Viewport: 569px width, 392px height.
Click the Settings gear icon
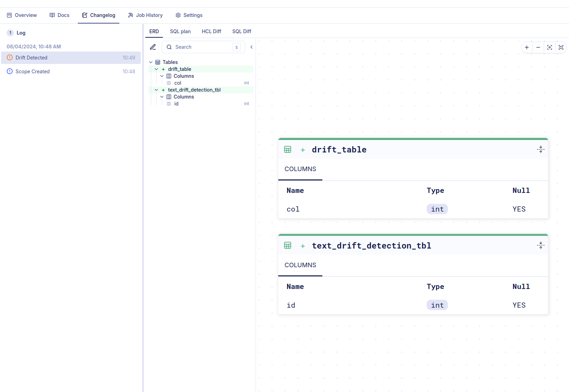click(178, 15)
